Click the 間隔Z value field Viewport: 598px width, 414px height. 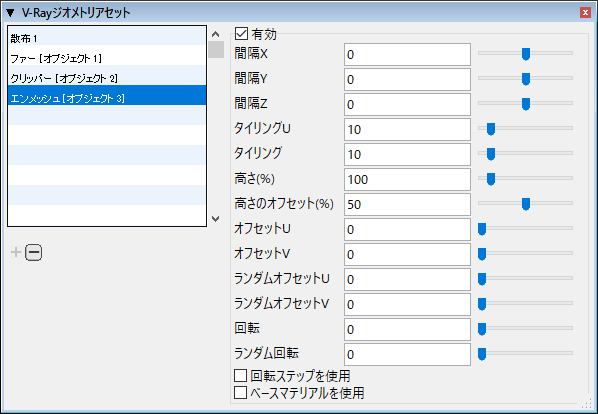pos(407,104)
